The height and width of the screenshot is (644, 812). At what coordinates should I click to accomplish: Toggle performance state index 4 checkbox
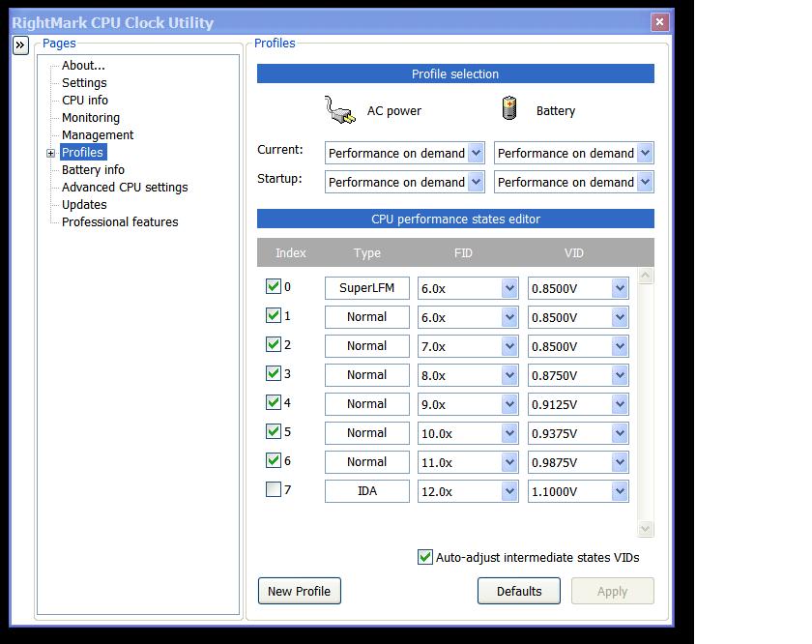(x=273, y=402)
